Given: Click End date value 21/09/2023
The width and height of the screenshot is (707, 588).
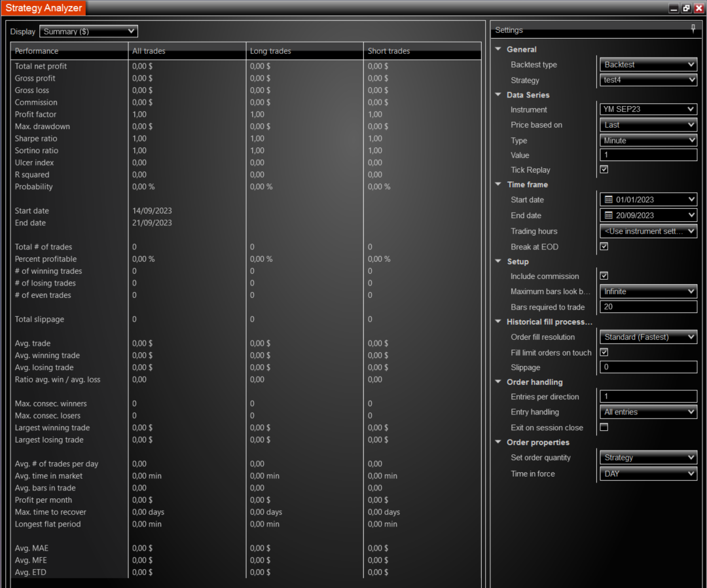Looking at the screenshot, I should pos(152,223).
